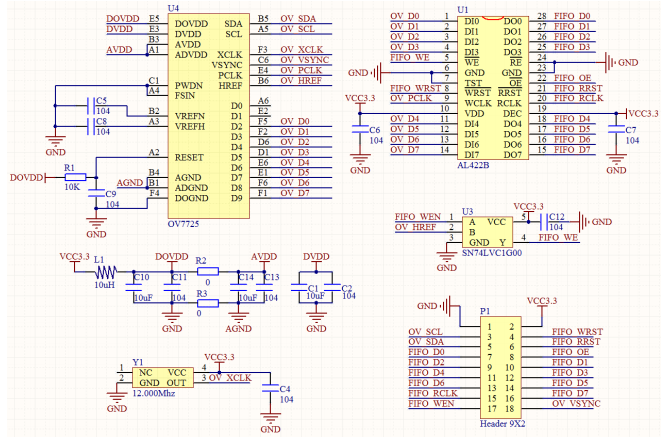Click capacitor C9 below resistor R1

pyautogui.click(x=96, y=194)
